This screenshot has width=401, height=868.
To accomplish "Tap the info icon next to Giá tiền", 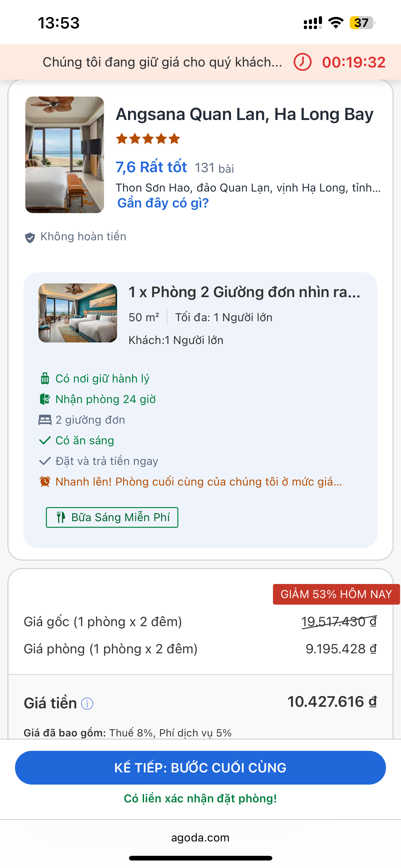I will click(87, 704).
